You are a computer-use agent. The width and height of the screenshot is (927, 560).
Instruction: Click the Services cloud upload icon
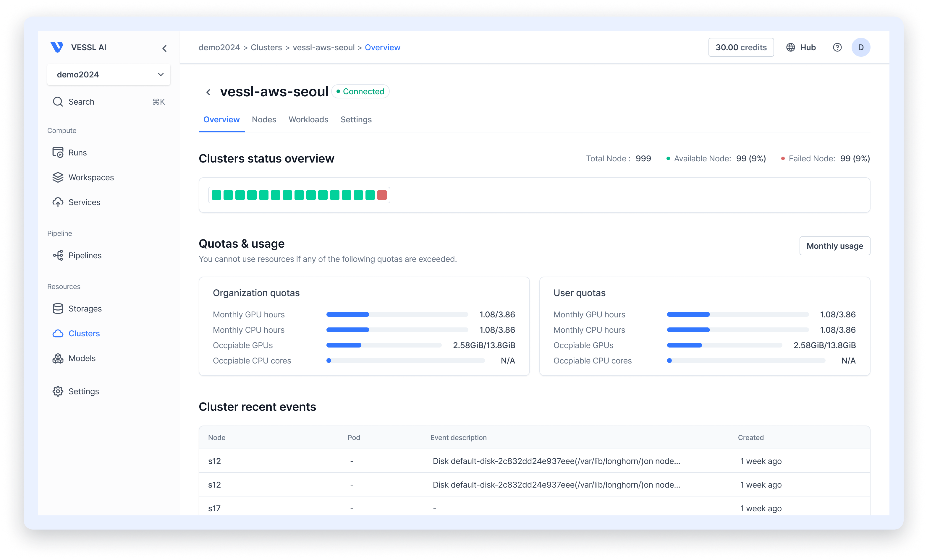[x=58, y=202]
